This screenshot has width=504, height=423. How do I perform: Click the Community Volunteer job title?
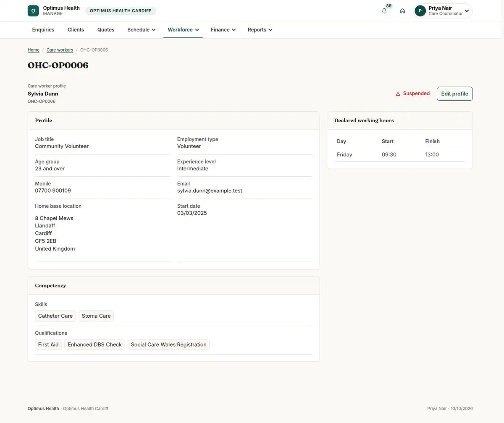pyautogui.click(x=62, y=146)
